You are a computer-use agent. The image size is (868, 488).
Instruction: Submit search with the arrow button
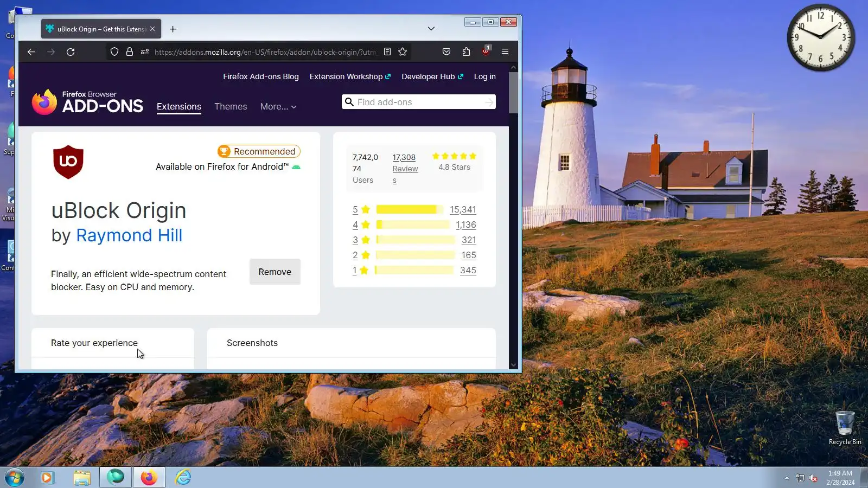pyautogui.click(x=489, y=102)
